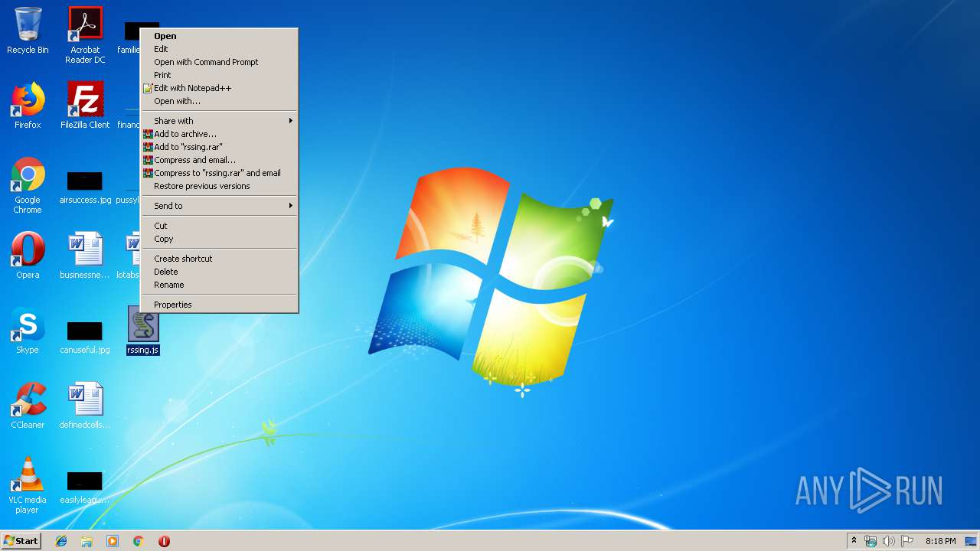Open Windows Media Player in taskbar
This screenshot has height=551, width=980.
[113, 541]
